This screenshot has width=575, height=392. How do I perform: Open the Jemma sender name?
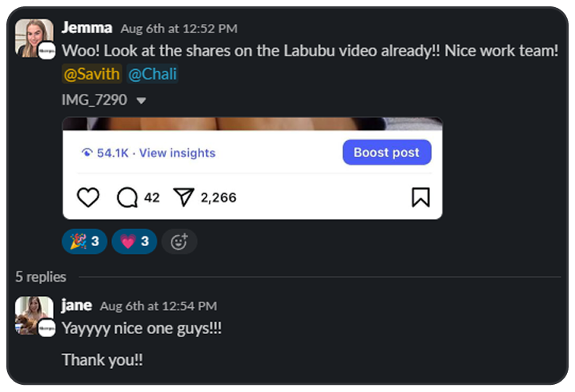pyautogui.click(x=87, y=29)
